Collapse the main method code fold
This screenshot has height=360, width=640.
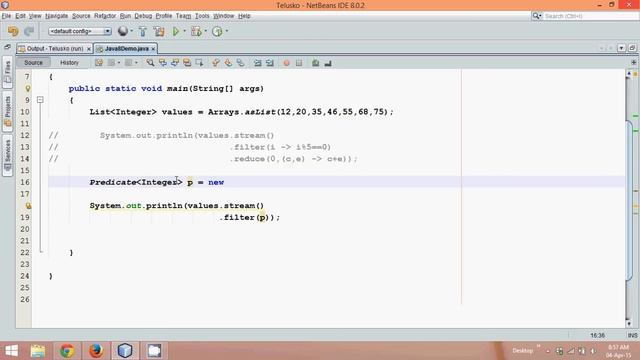[40, 100]
